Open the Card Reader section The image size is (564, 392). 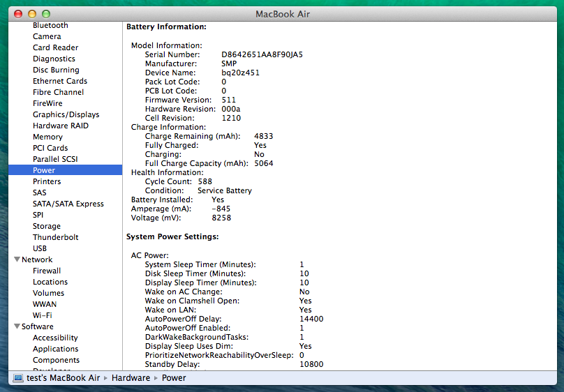point(55,47)
